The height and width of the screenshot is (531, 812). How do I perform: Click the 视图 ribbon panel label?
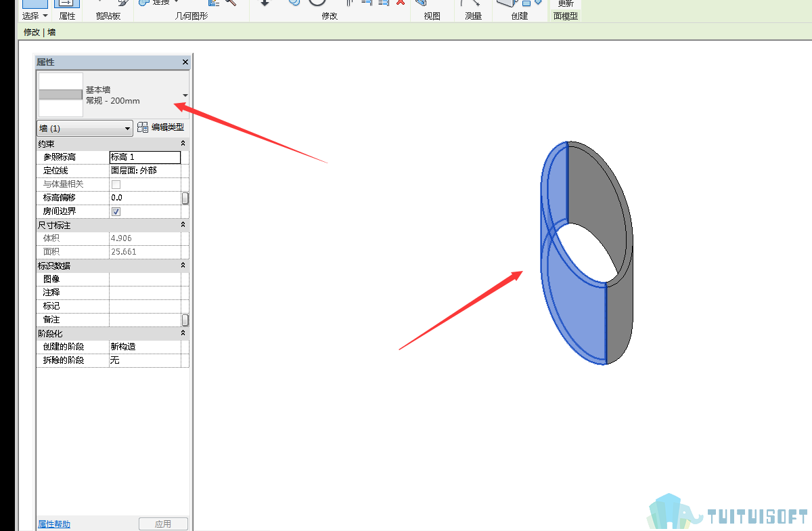point(432,16)
